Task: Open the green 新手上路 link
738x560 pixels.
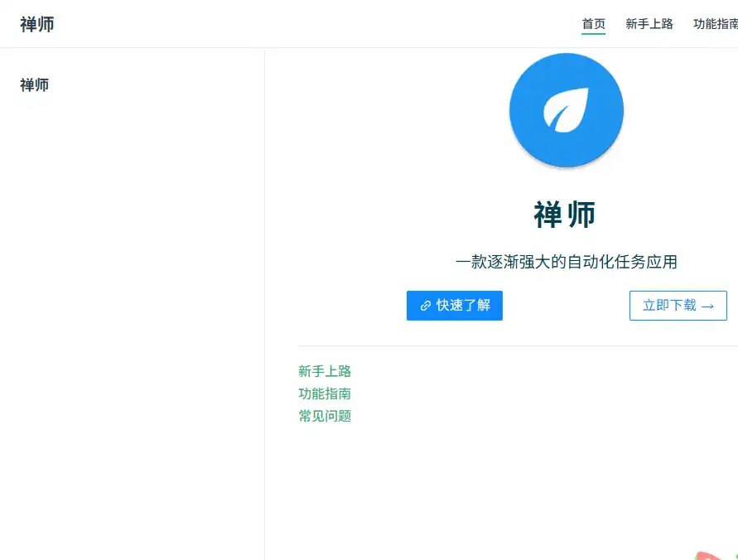Action: [x=325, y=371]
